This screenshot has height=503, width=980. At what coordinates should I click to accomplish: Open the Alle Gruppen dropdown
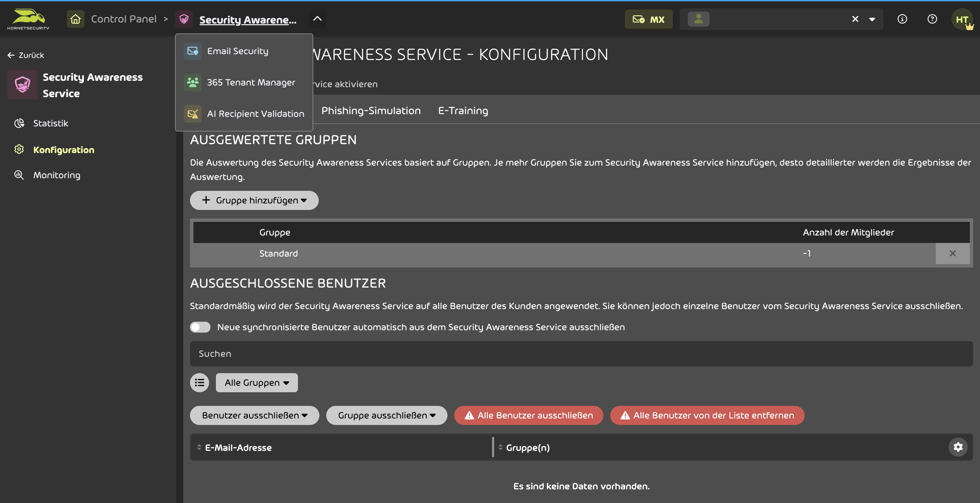coord(257,383)
